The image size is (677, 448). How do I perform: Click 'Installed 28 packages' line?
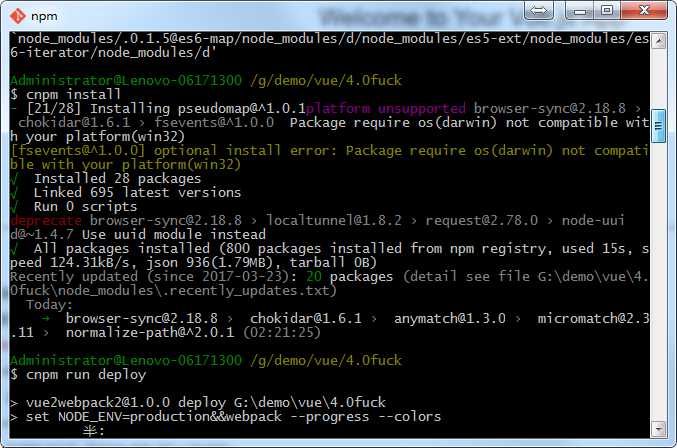tap(117, 178)
